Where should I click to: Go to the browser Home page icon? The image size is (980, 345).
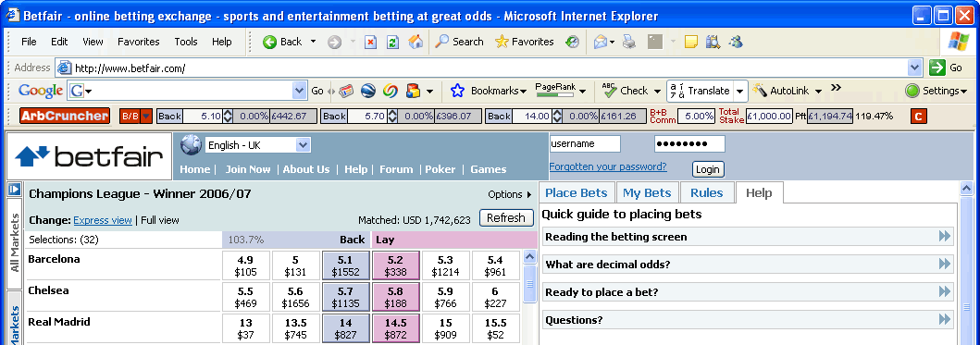tap(415, 42)
